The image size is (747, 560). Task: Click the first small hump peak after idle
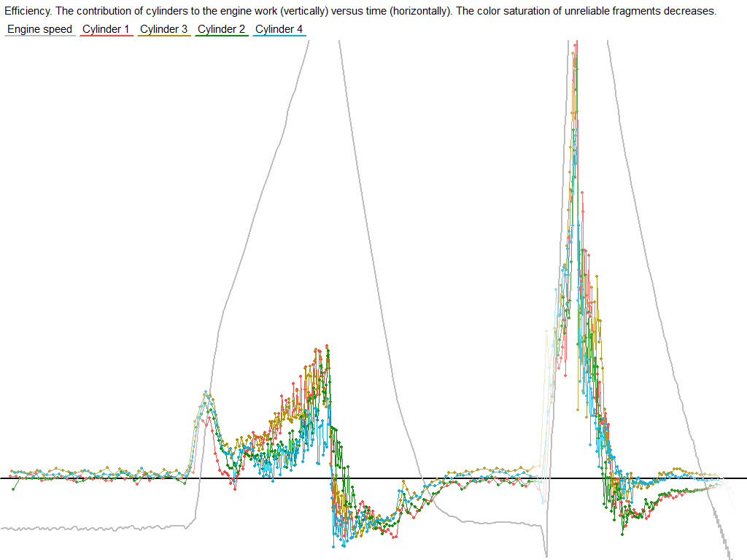[x=206, y=394]
